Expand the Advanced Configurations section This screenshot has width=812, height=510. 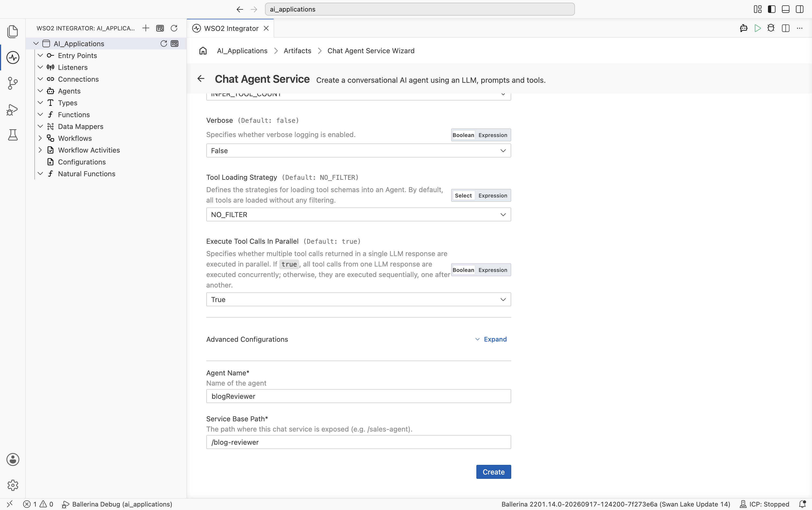tap(491, 339)
